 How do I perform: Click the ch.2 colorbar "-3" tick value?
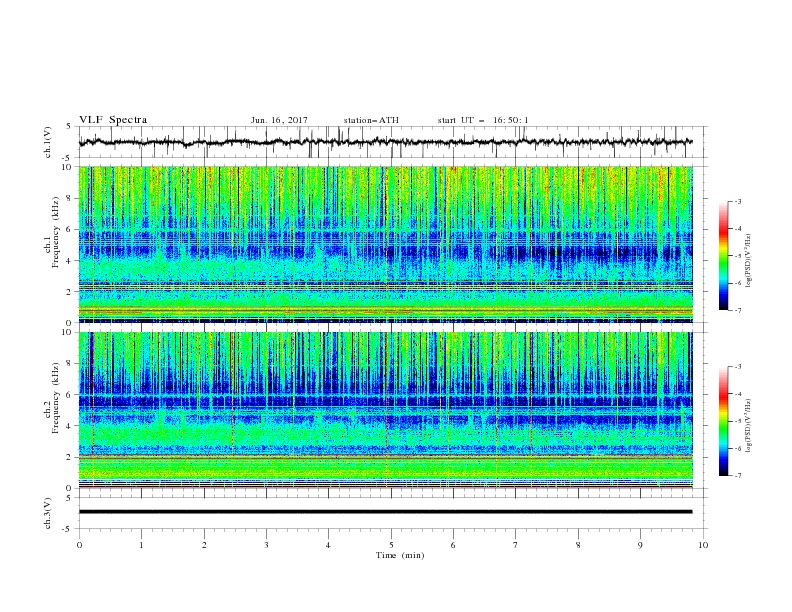coord(738,367)
